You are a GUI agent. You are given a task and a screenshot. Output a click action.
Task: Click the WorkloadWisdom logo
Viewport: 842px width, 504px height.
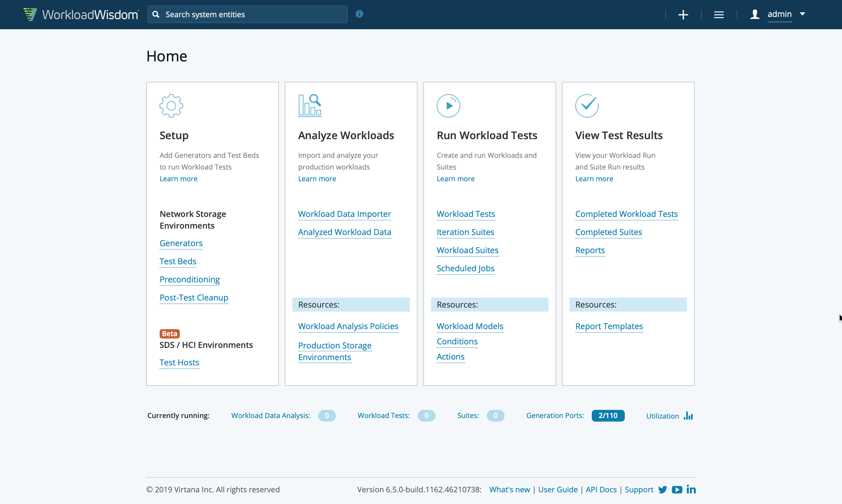(x=81, y=14)
